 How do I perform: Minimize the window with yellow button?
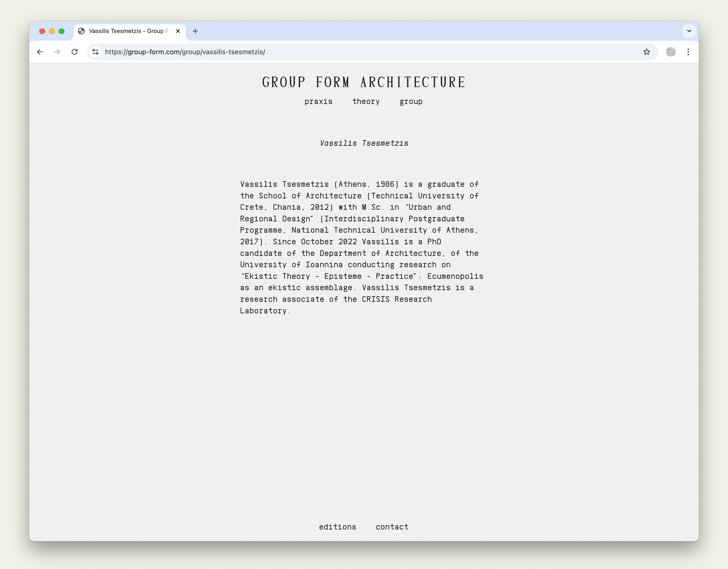(x=52, y=31)
